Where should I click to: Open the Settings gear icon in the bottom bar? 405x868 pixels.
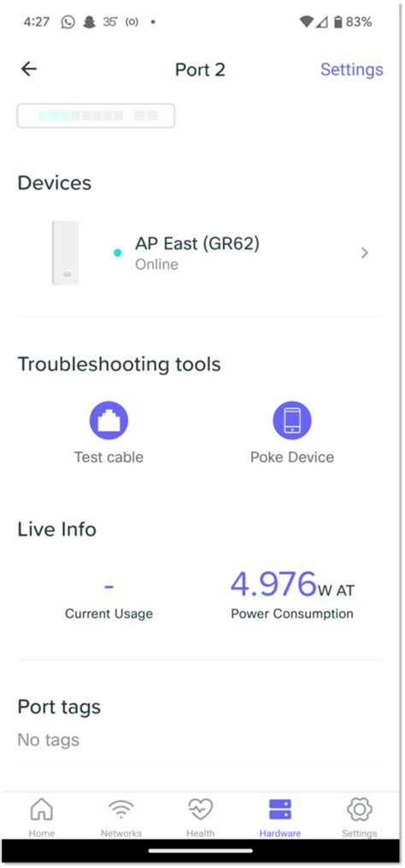(360, 810)
